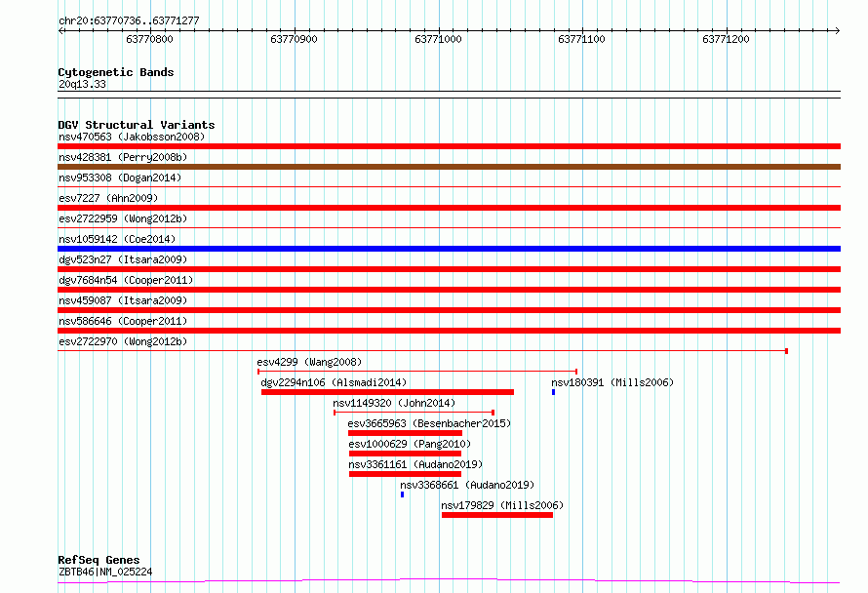Click the nsv1149320 (John2014) label
The image size is (868, 593).
(x=394, y=403)
